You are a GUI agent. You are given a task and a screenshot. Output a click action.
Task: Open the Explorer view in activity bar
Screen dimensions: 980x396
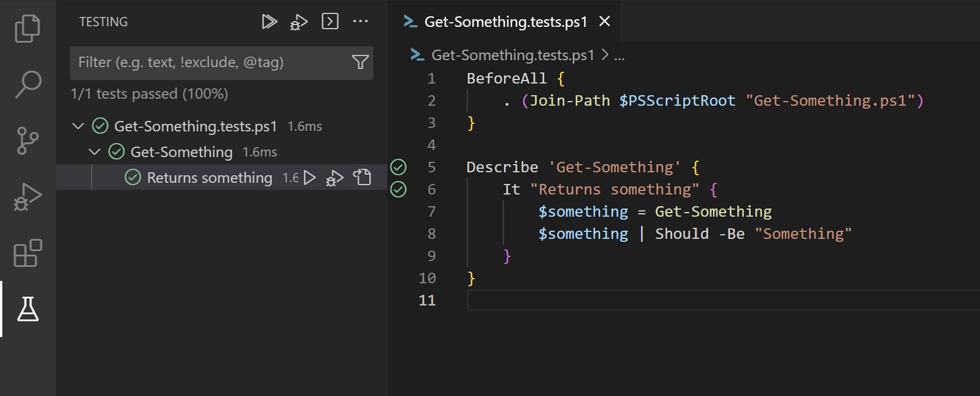[x=27, y=29]
